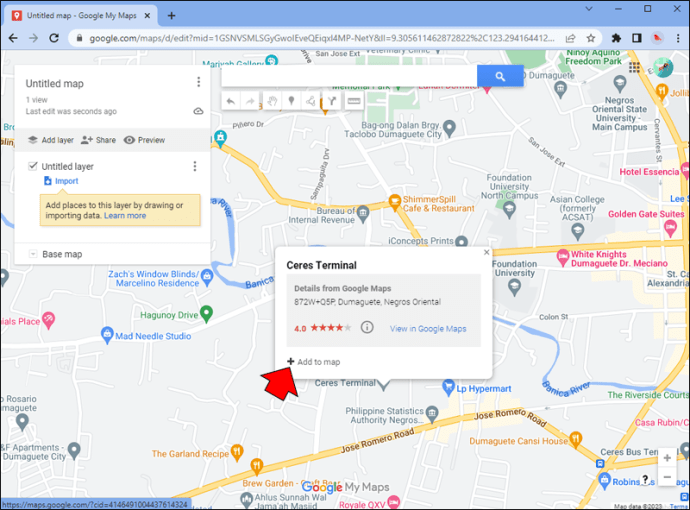The height and width of the screenshot is (510, 690).
Task: Click the Add layer button
Action: (x=51, y=140)
